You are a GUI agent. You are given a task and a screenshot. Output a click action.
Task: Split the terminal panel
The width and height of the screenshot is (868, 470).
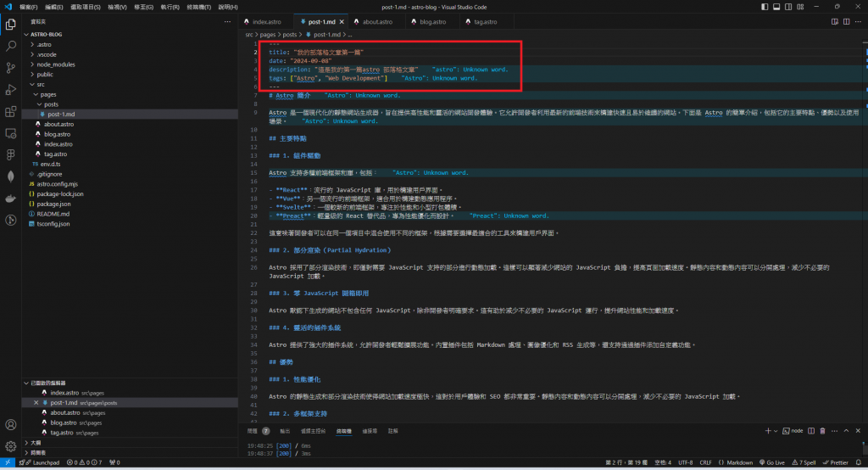(811, 431)
